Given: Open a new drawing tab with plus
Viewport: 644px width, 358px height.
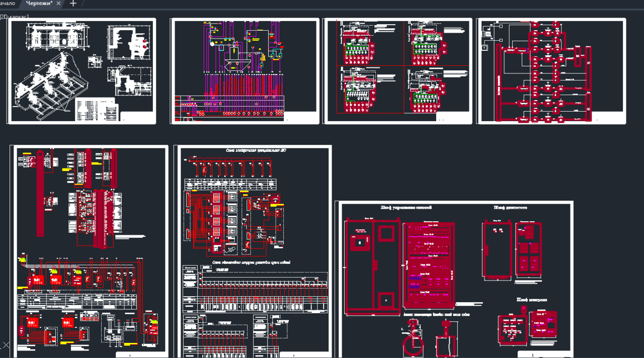Looking at the screenshot, I should (73, 4).
